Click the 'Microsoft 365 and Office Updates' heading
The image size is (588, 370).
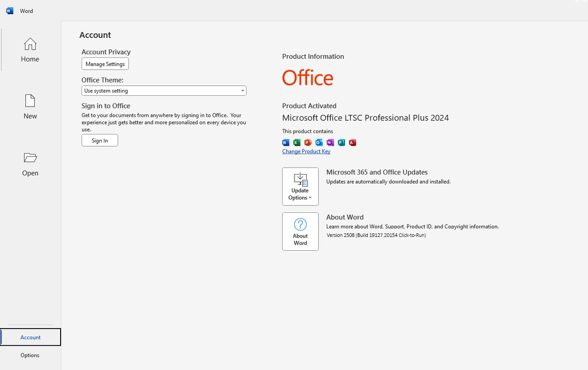coord(377,172)
